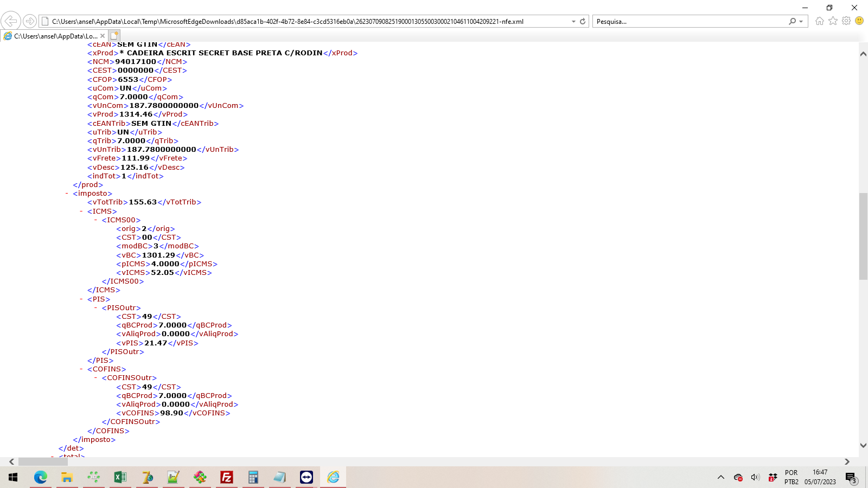Close the current browser tab
Image resolution: width=868 pixels, height=488 pixels.
click(103, 36)
